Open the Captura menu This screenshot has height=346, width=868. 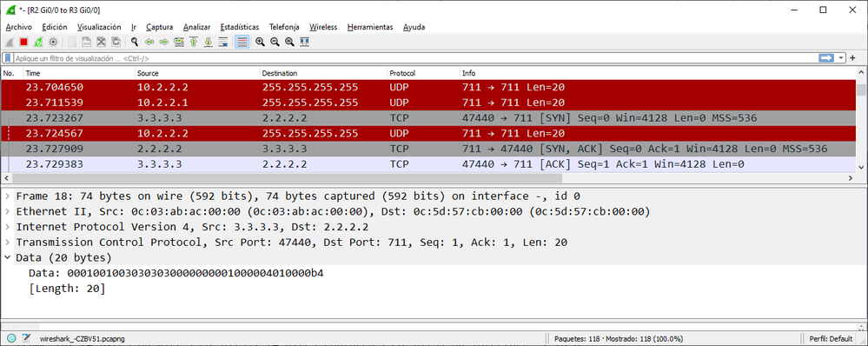159,27
